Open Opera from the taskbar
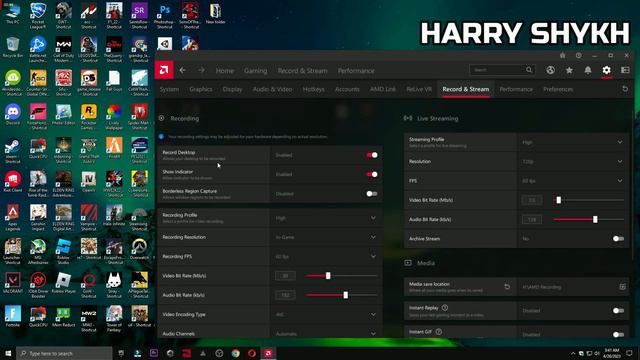This screenshot has width=640, height=360. [252, 353]
